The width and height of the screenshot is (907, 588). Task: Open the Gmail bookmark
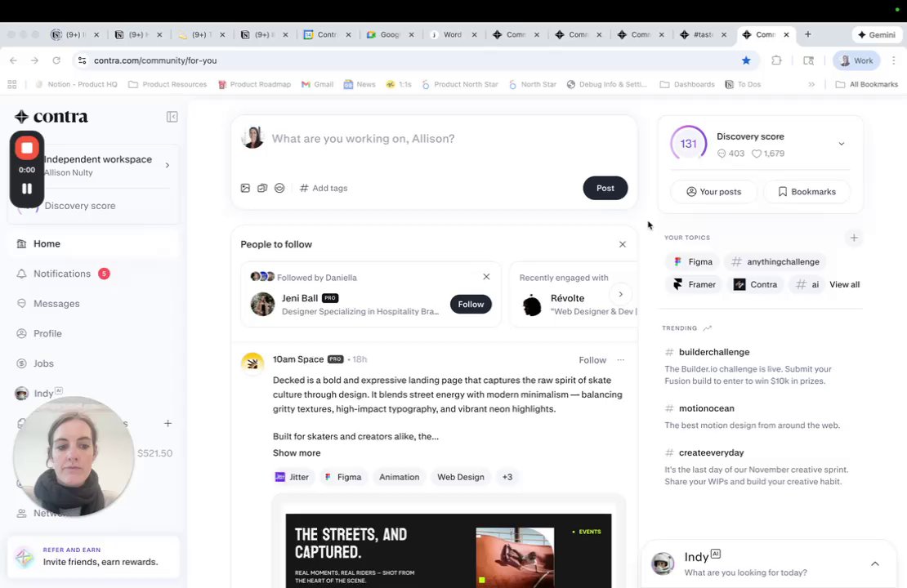point(318,84)
